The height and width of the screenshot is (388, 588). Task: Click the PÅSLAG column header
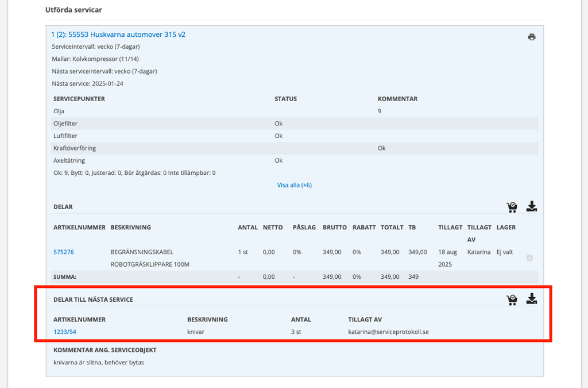(x=304, y=227)
